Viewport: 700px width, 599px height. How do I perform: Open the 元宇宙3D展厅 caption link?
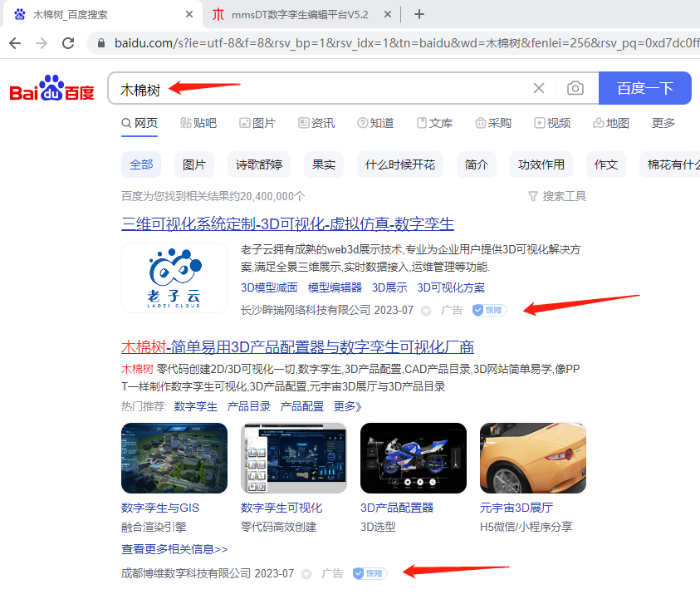coord(516,508)
